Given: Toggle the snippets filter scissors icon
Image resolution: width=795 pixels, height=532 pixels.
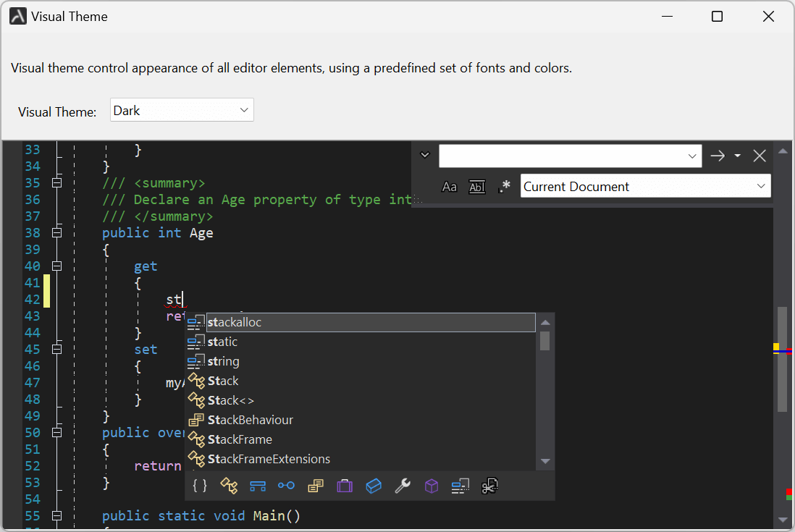Looking at the screenshot, I should pyautogui.click(x=489, y=486).
